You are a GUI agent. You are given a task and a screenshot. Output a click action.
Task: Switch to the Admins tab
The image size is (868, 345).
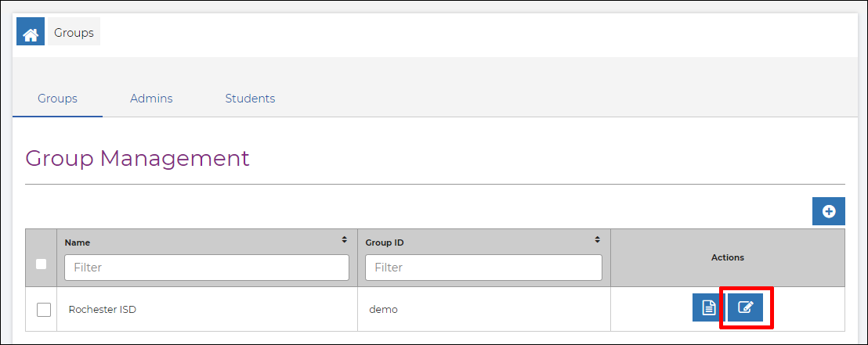point(151,99)
